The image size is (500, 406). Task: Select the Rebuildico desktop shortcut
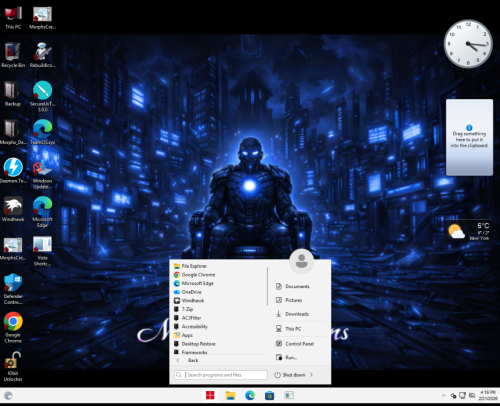coord(42,55)
